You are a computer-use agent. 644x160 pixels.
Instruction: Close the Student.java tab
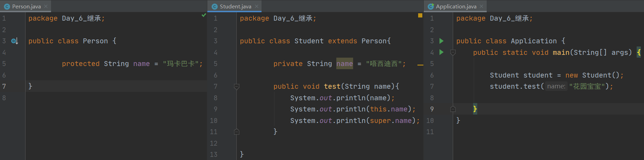coord(257,6)
